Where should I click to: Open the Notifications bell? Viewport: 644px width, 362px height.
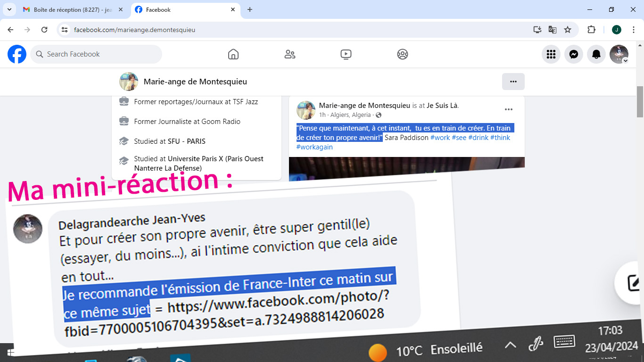tap(596, 54)
